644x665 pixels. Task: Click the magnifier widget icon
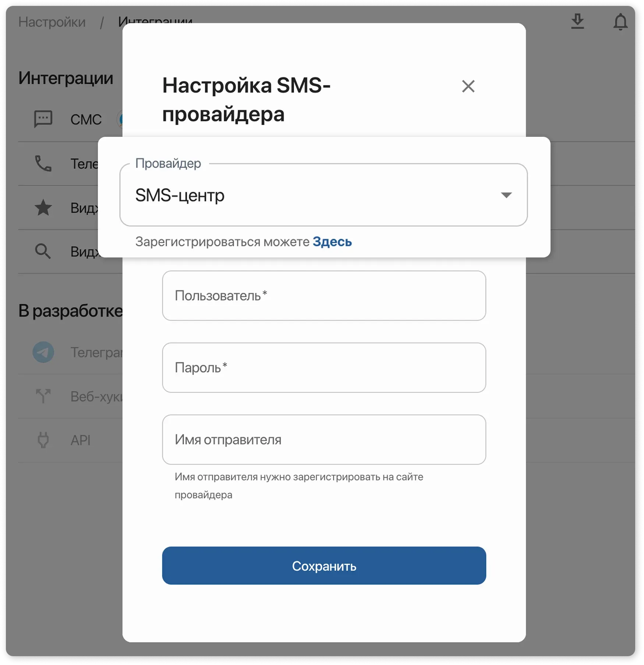(x=43, y=252)
